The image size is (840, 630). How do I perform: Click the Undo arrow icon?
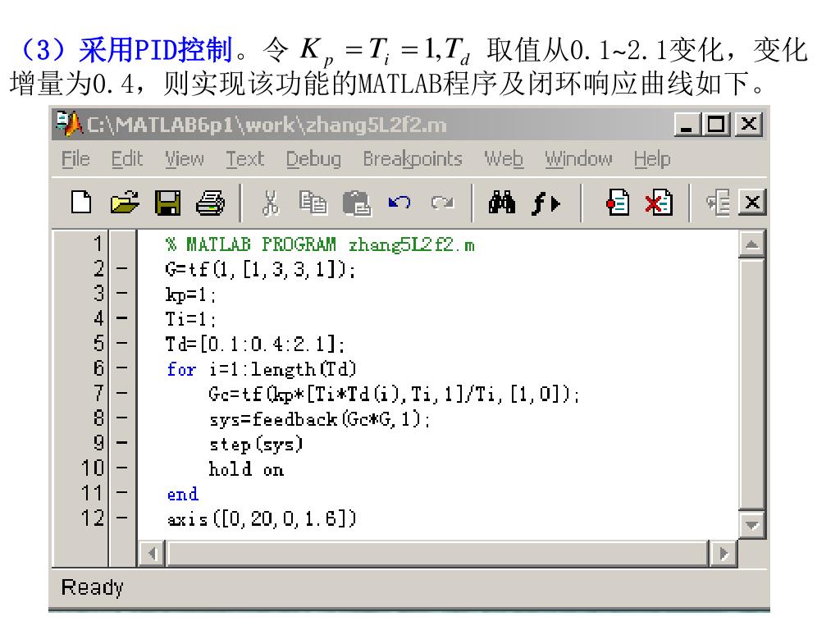pos(399,203)
